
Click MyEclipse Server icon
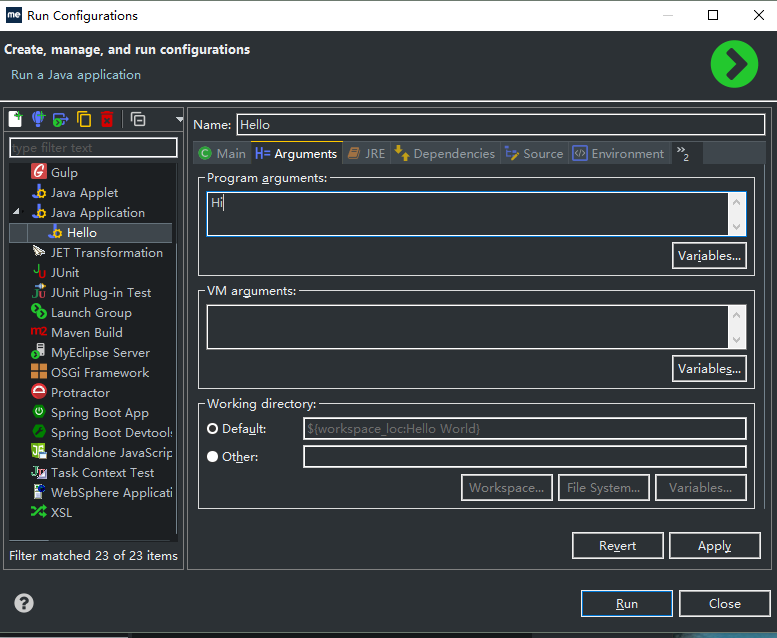[39, 352]
